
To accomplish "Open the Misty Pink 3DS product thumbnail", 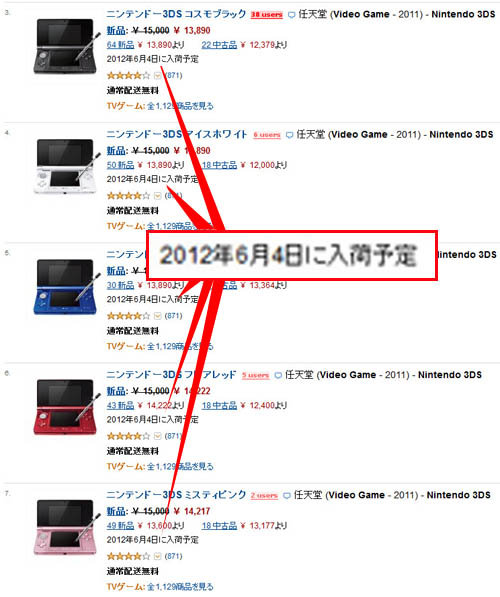I will click(67, 527).
